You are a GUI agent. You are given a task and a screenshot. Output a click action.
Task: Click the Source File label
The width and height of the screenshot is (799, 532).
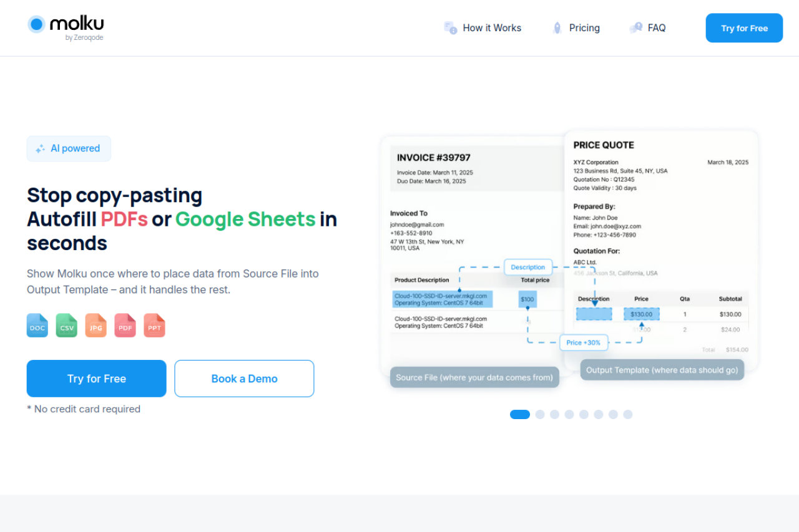(x=474, y=377)
